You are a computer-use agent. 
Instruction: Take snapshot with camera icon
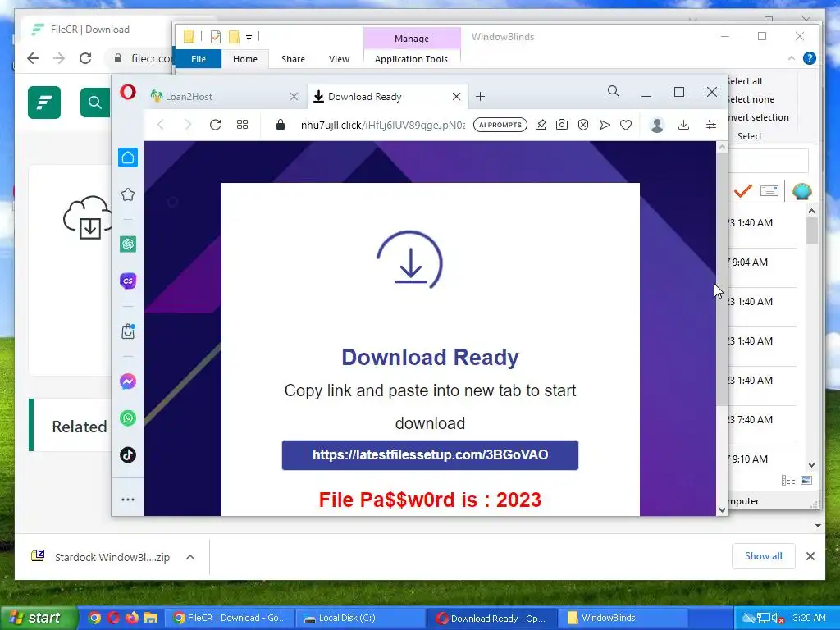point(561,125)
